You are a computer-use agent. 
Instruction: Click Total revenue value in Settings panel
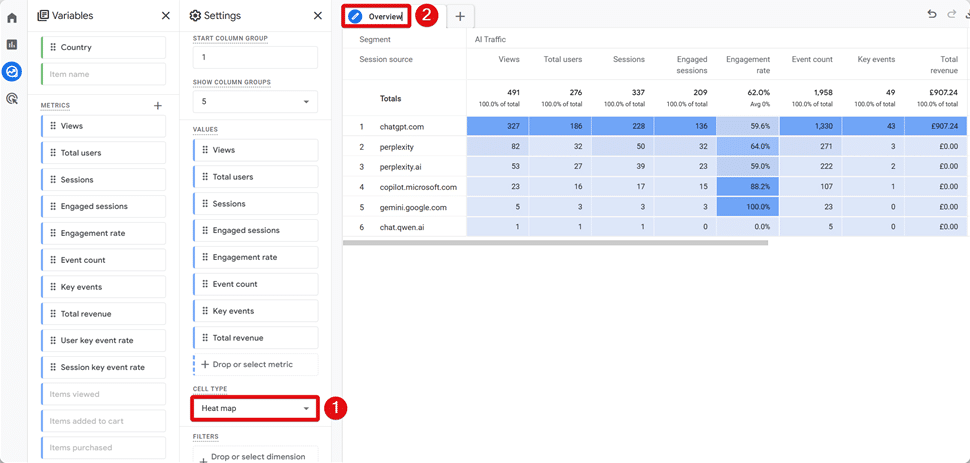(255, 338)
